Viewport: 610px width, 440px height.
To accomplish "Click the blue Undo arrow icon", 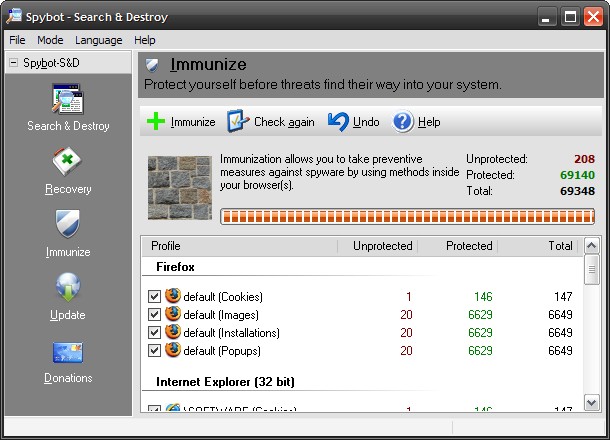I will pyautogui.click(x=338, y=121).
